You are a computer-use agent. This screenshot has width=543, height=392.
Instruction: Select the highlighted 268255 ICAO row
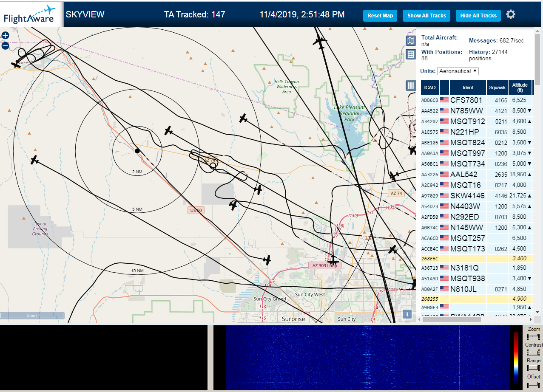477,299
